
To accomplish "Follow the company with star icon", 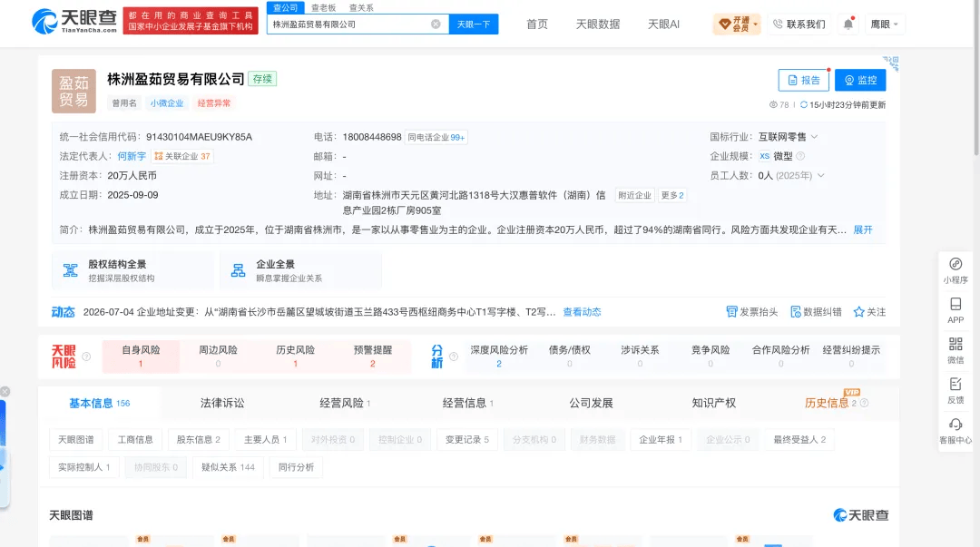I will coord(869,312).
